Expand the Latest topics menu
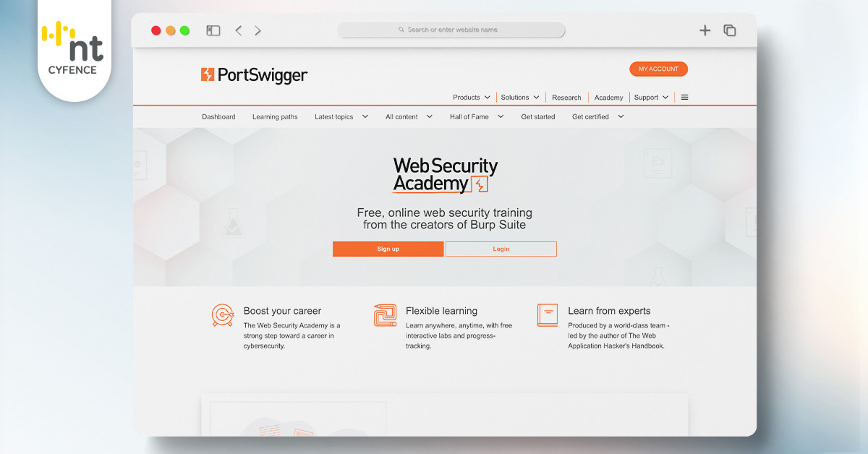The width and height of the screenshot is (868, 454). (x=341, y=116)
